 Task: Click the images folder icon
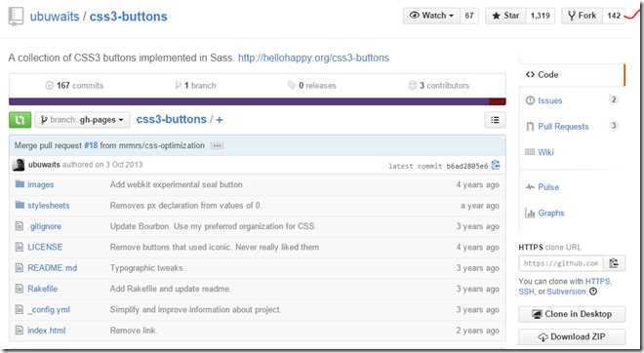(x=20, y=184)
